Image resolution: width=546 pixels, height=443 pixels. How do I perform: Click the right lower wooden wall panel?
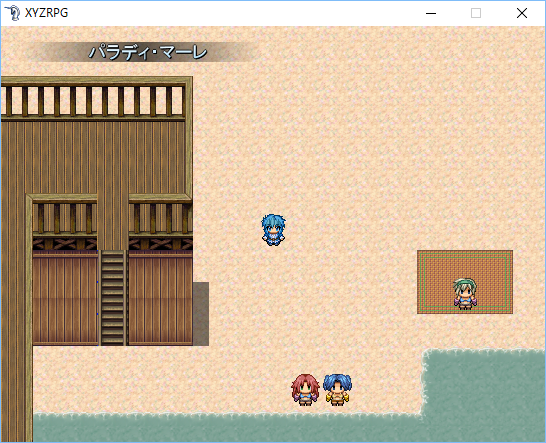tap(161, 298)
